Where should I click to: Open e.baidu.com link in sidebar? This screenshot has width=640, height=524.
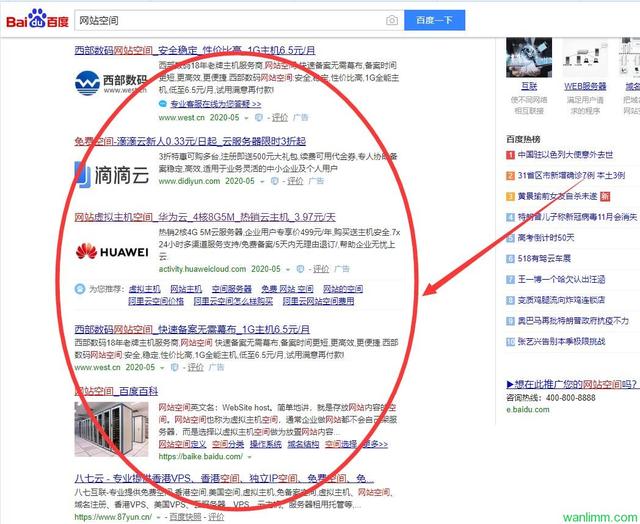coord(528,409)
